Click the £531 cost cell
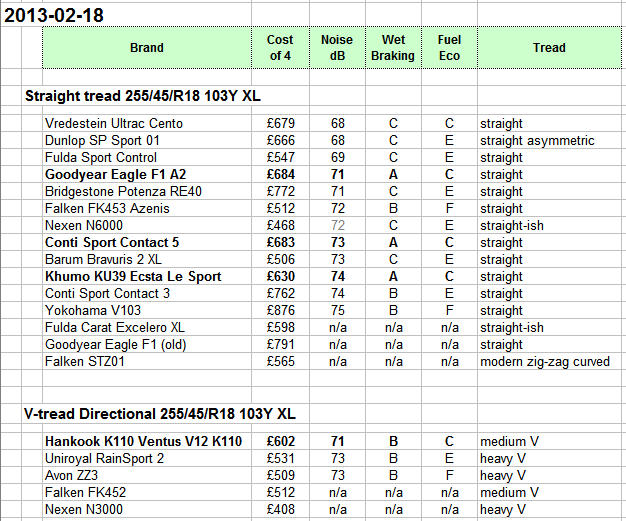 click(x=281, y=458)
